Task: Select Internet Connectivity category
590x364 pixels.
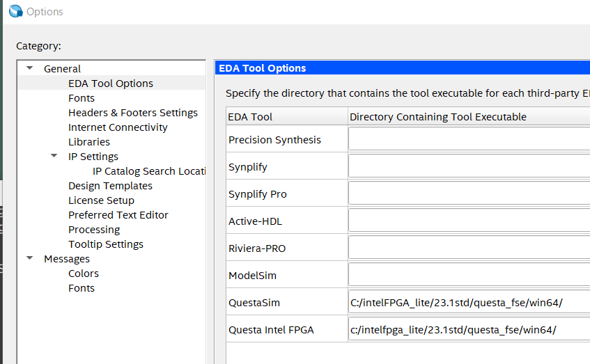Action: [x=118, y=127]
